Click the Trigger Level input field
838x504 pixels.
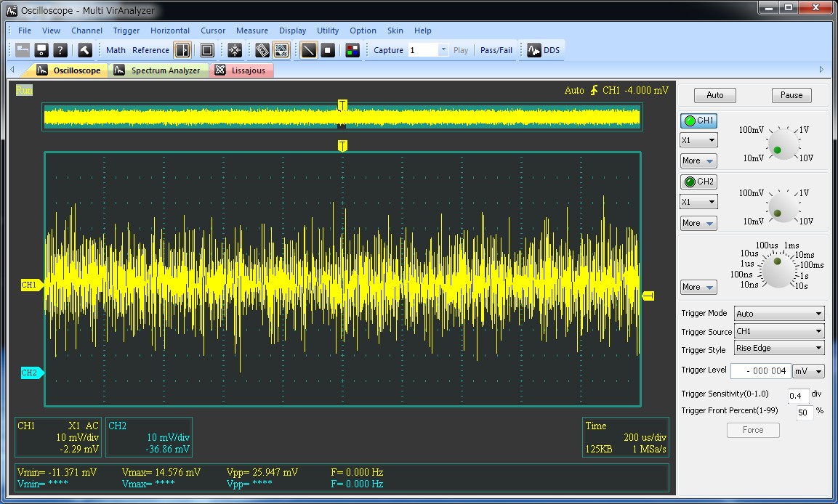click(759, 371)
